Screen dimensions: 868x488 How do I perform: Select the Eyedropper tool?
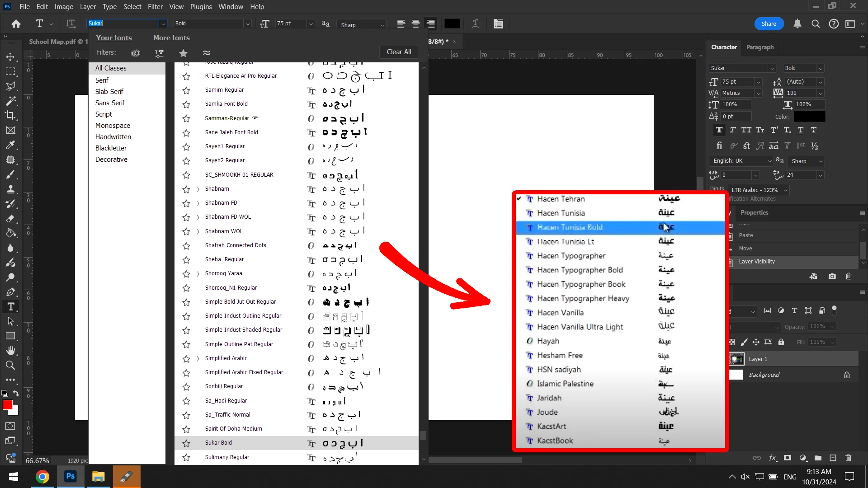pos(10,145)
